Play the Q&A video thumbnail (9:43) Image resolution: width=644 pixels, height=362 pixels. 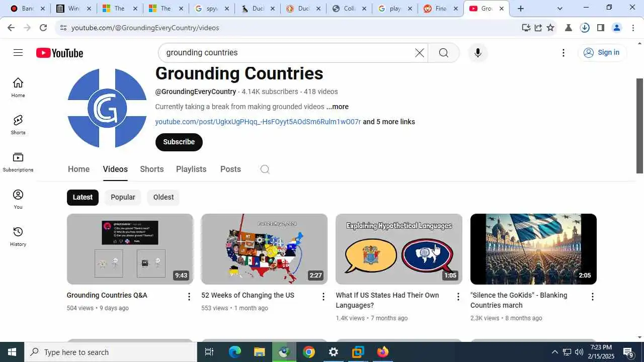(x=130, y=249)
